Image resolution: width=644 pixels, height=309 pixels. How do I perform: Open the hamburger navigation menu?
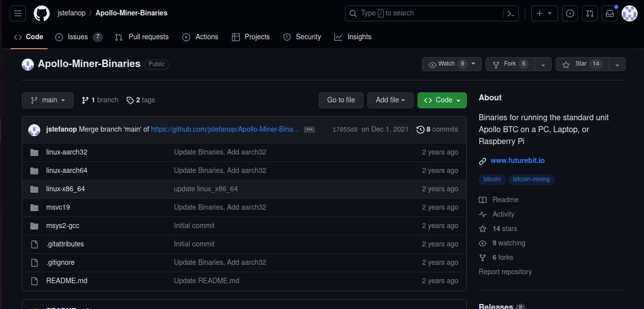click(18, 13)
